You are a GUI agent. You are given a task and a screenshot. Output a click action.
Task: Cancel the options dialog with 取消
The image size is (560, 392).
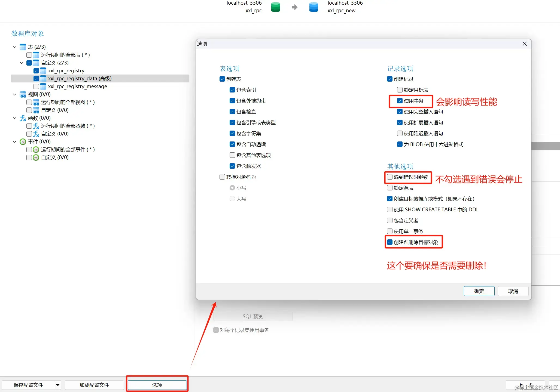pyautogui.click(x=513, y=291)
